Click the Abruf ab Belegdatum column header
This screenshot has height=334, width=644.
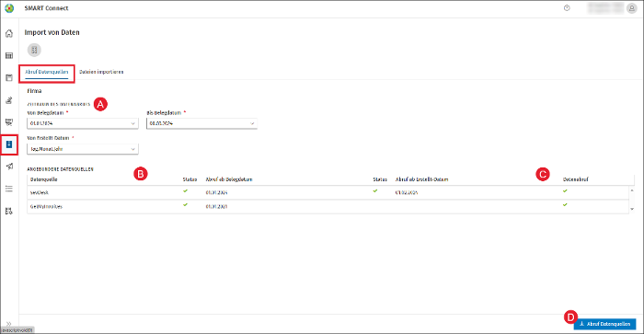coord(229,179)
